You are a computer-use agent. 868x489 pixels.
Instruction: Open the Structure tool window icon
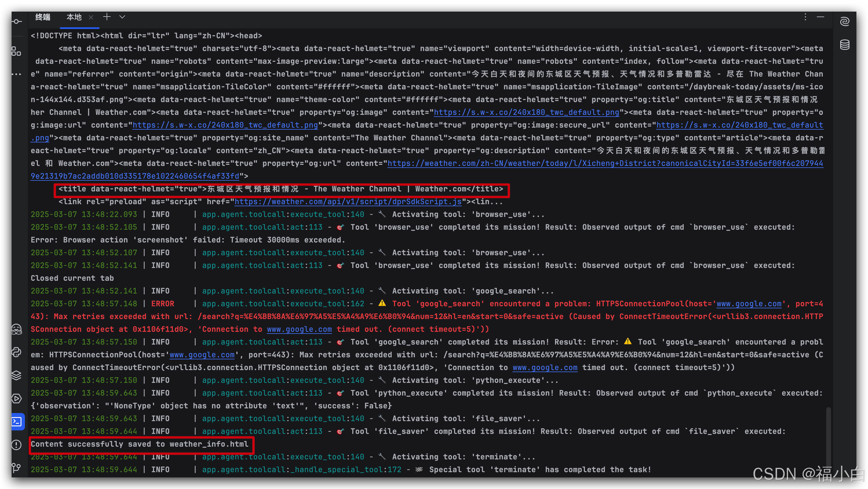[16, 51]
